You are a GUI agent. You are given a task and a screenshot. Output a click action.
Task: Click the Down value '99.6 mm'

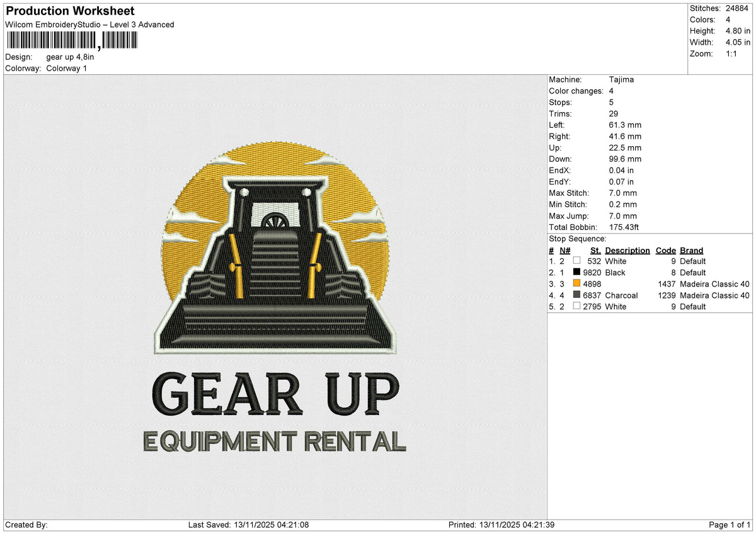[x=625, y=159]
